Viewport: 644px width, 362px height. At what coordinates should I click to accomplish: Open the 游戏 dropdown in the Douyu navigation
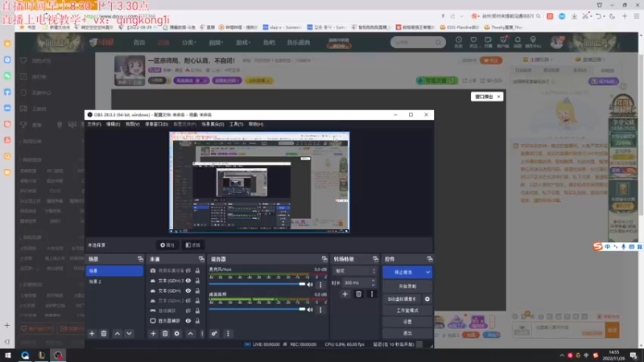243,43
